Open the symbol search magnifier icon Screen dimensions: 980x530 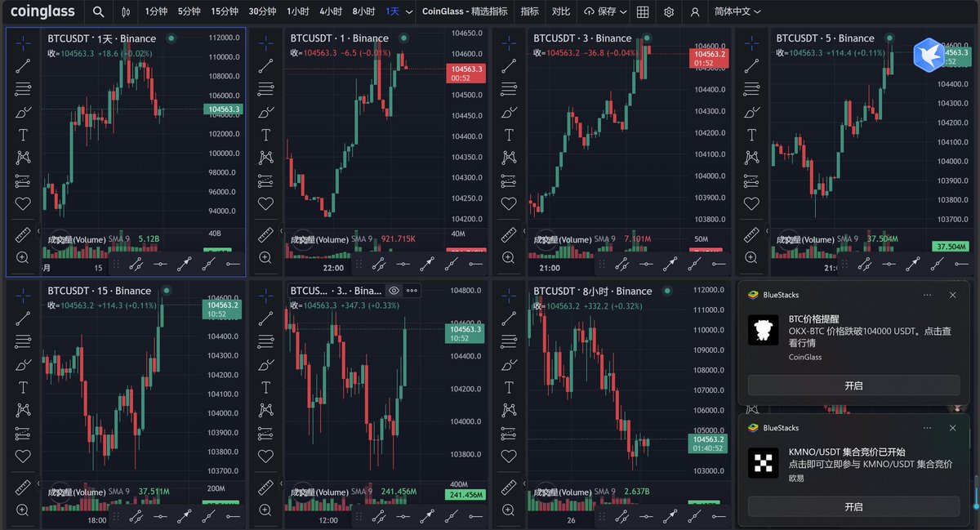click(x=99, y=12)
